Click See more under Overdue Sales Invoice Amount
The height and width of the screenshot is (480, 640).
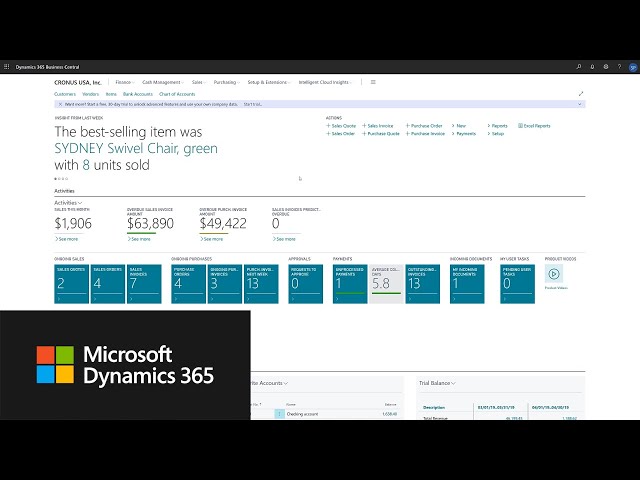139,239
